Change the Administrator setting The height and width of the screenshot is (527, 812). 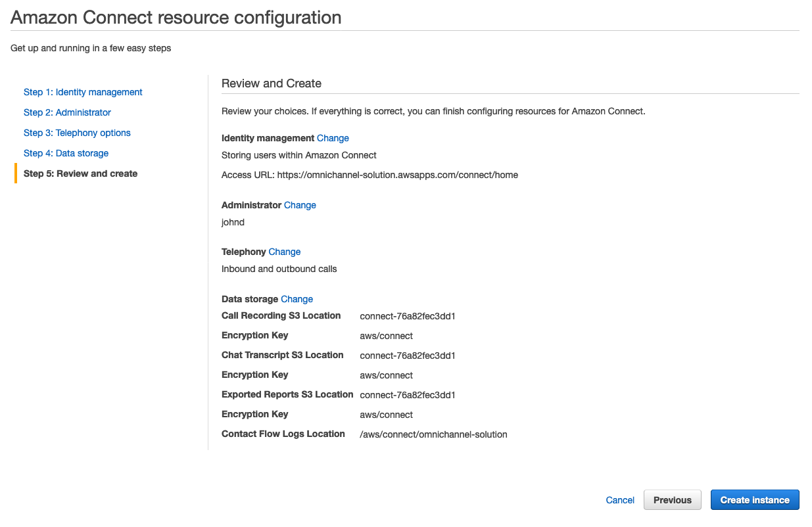click(300, 205)
